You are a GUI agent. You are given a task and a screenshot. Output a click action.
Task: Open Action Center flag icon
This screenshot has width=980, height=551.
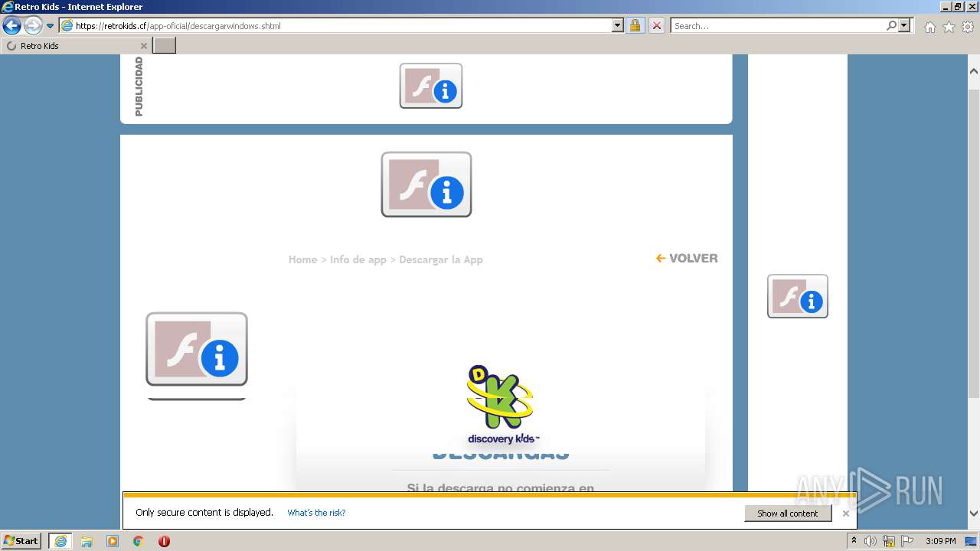point(907,541)
